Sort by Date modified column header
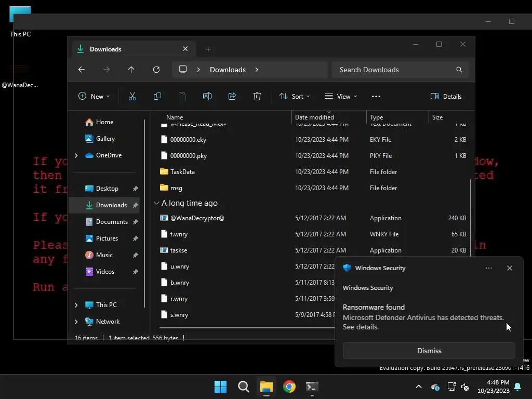Screen dimensions: 532x399 (x=314, y=117)
